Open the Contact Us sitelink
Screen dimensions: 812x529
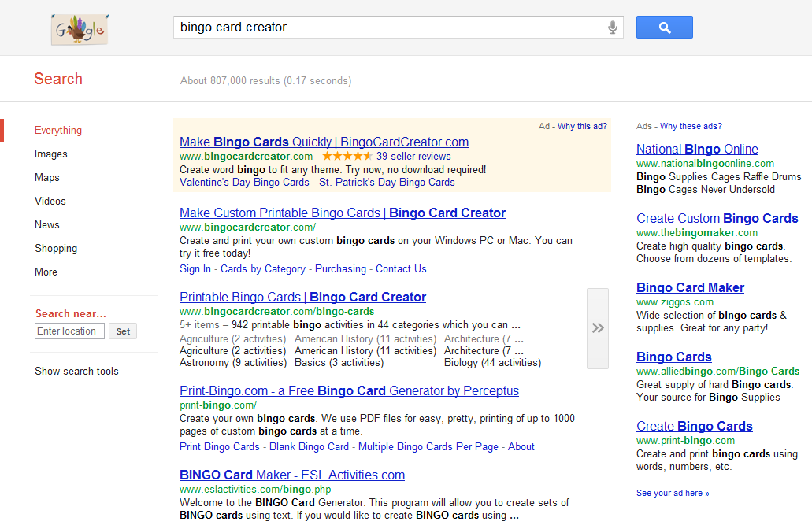402,268
